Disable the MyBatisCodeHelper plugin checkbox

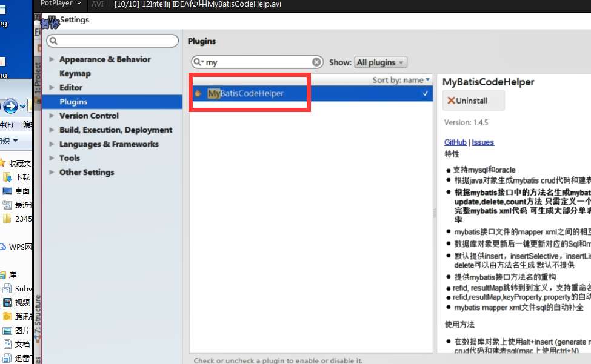[425, 93]
